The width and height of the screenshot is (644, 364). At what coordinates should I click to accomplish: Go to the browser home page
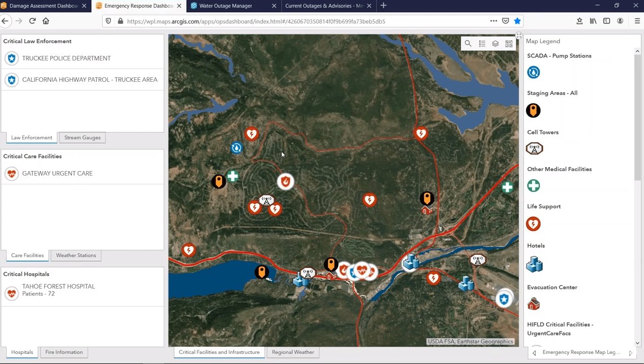coord(46,21)
